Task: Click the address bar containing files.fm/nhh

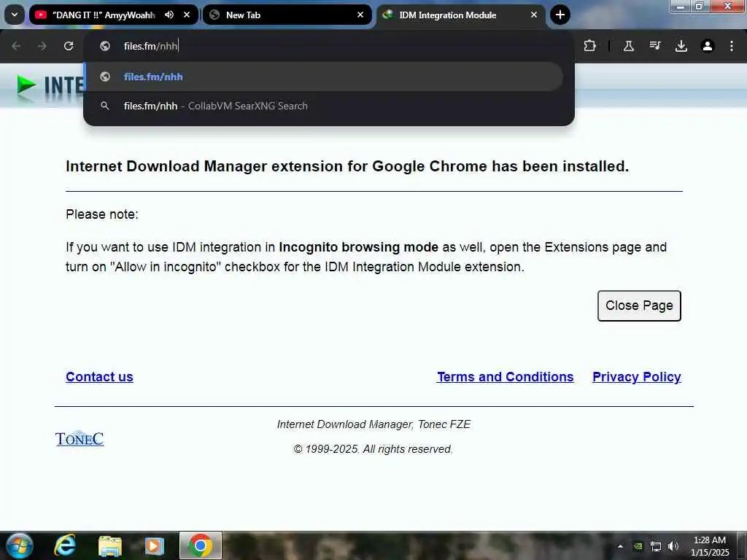Action: (x=329, y=46)
